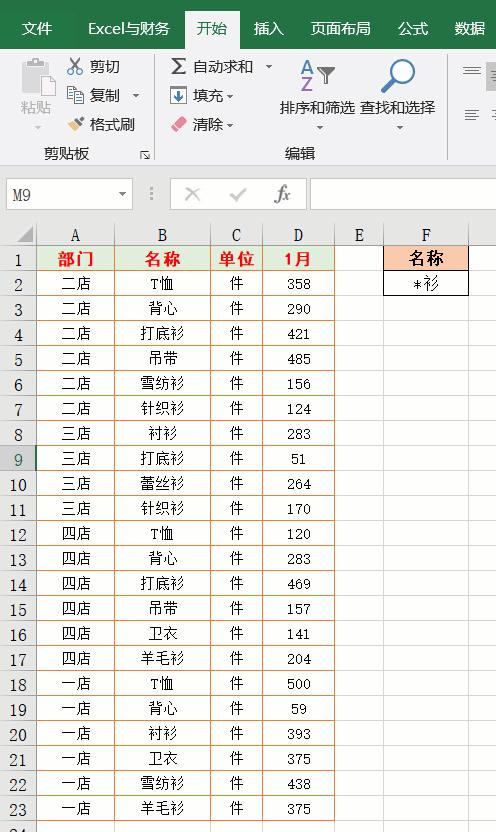The height and width of the screenshot is (832, 496).
Task: Select 吊带 cell in row 5
Action: [x=162, y=359]
